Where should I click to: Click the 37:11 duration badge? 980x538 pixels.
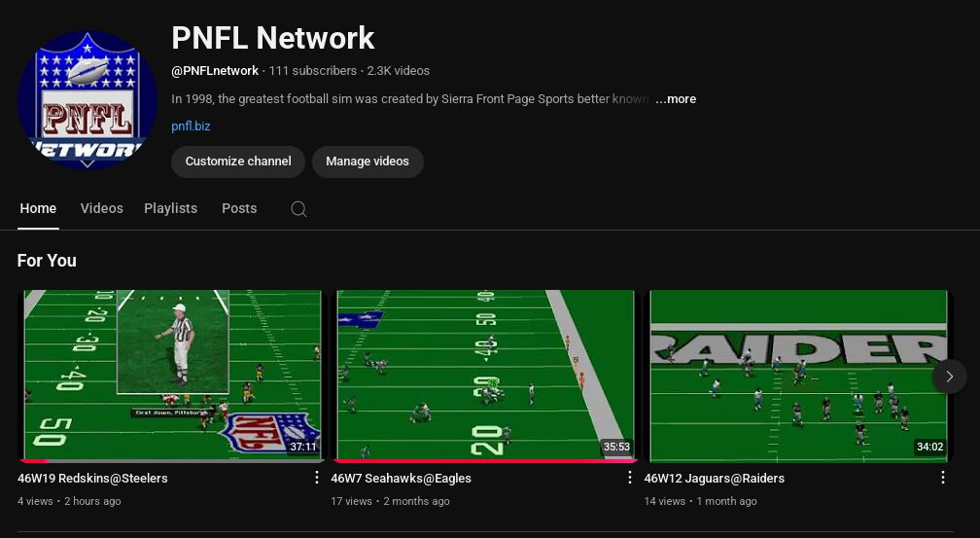tap(303, 447)
